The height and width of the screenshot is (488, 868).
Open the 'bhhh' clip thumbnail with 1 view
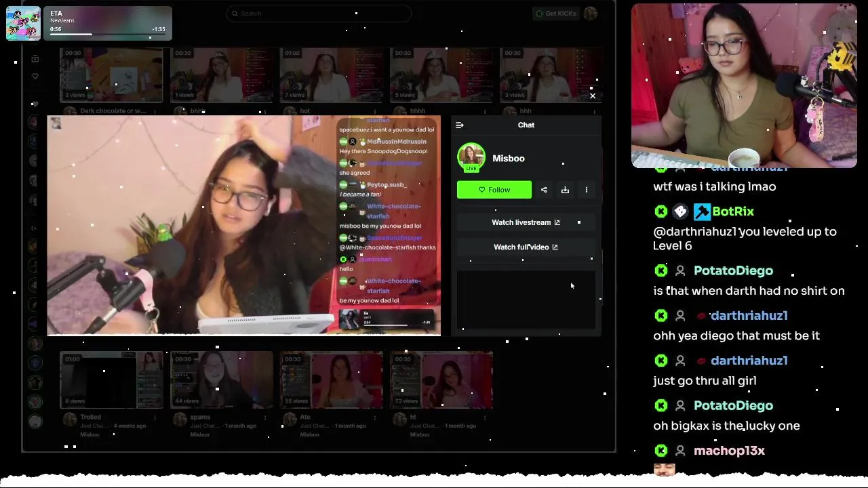click(x=221, y=75)
